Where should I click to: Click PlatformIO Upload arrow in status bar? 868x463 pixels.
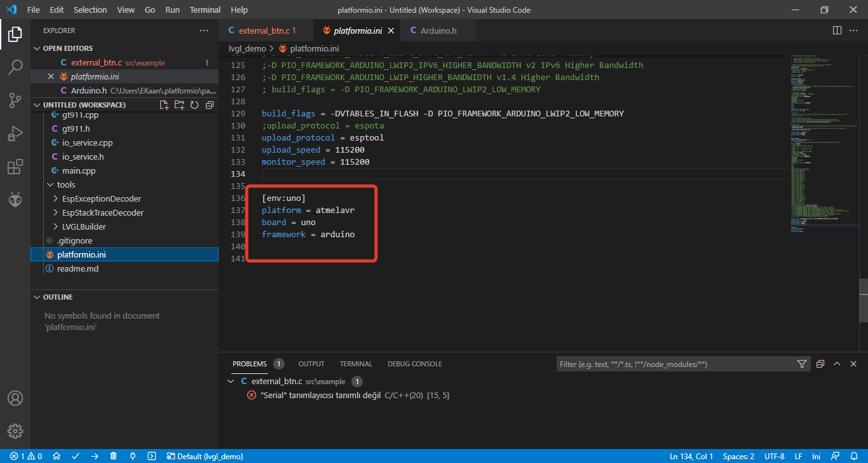tap(95, 456)
